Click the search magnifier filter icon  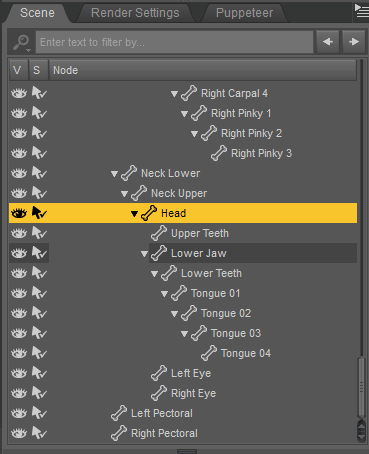(x=22, y=42)
